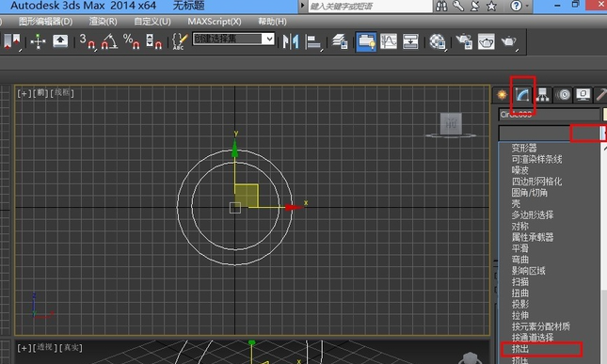
Task: Open the 帮助(H) menu
Action: coord(272,22)
